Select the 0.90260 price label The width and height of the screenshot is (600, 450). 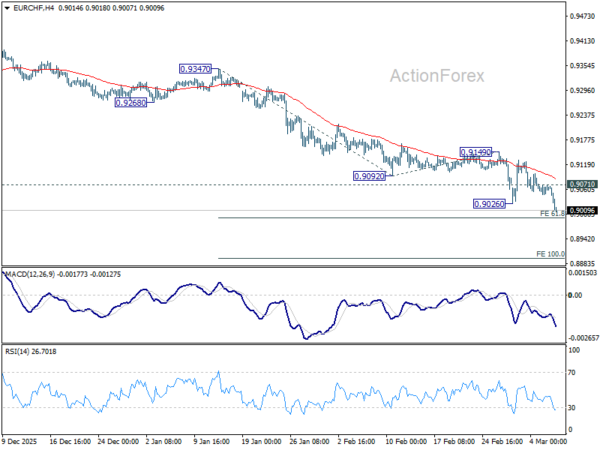click(x=489, y=204)
